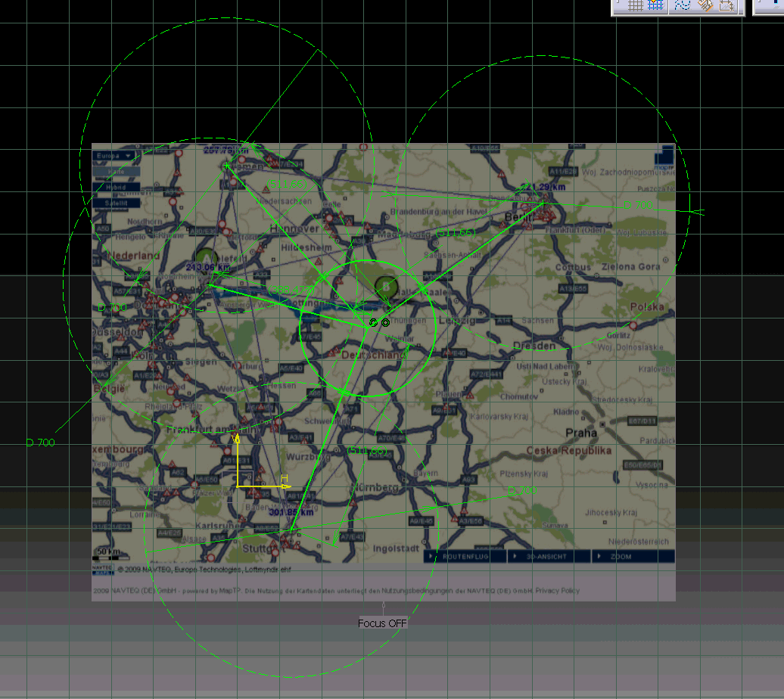Click the green B route marker
The image size is (784, 699).
pyautogui.click(x=385, y=287)
